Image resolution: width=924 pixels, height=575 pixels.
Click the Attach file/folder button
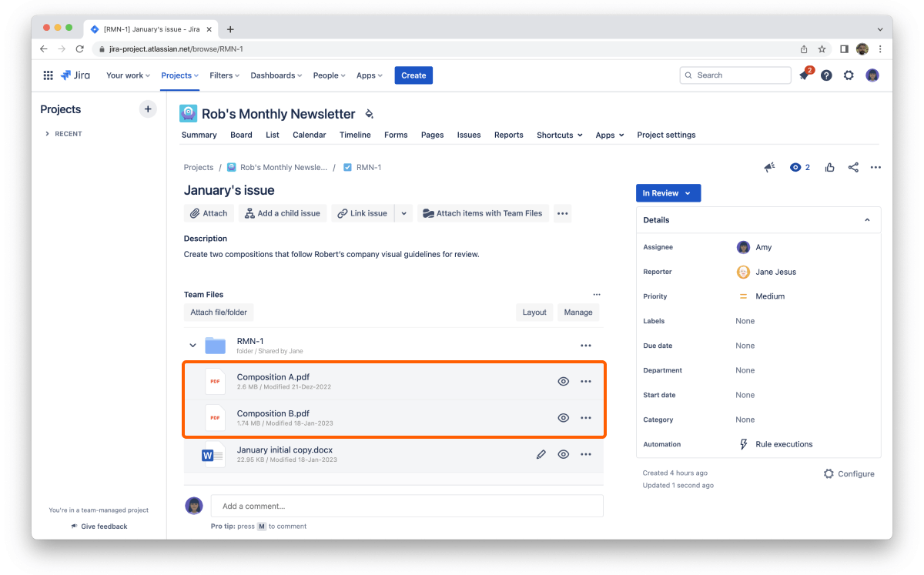219,313
